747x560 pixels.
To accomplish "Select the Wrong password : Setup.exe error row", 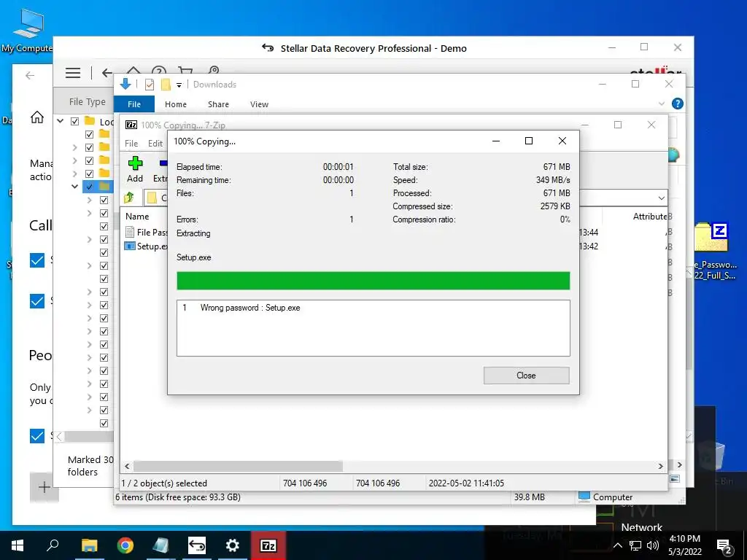I will pos(373,308).
